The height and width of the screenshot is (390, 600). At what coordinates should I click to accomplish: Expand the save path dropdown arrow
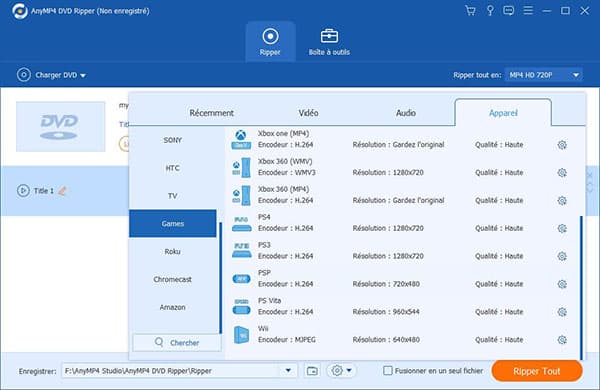click(x=288, y=370)
